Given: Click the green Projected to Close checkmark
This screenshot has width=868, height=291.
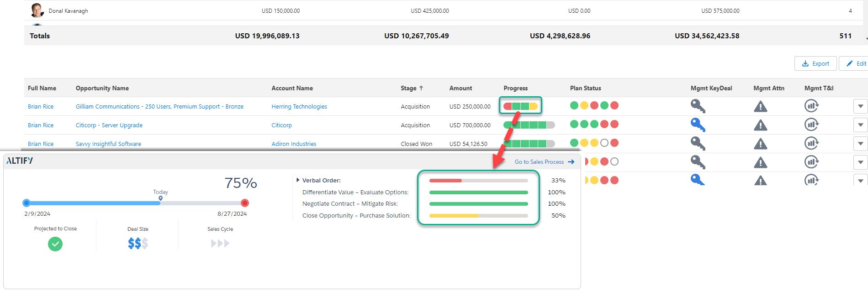Looking at the screenshot, I should point(55,244).
